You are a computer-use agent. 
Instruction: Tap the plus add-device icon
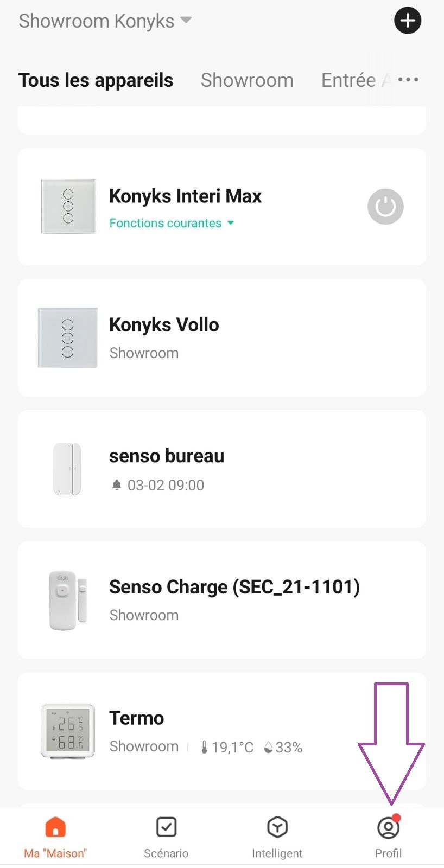click(x=408, y=21)
